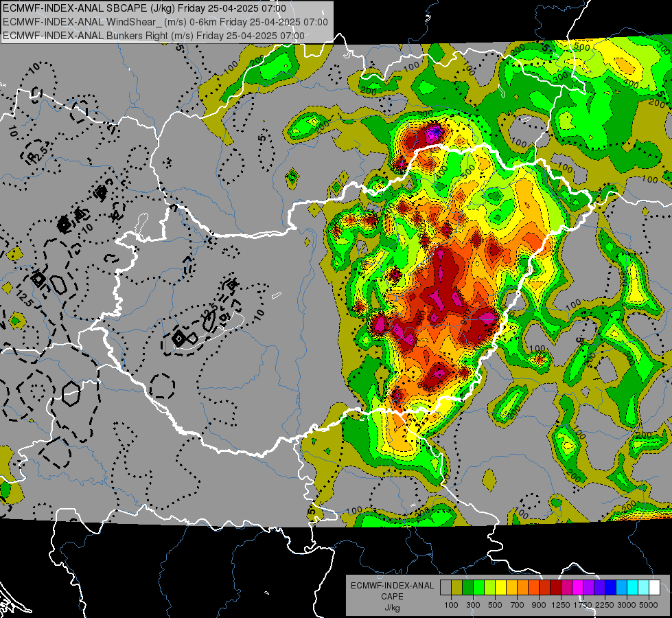Viewport: 672px width, 618px height.
Task: Click the bright green legend swatch right of 300
Action: pos(478,588)
